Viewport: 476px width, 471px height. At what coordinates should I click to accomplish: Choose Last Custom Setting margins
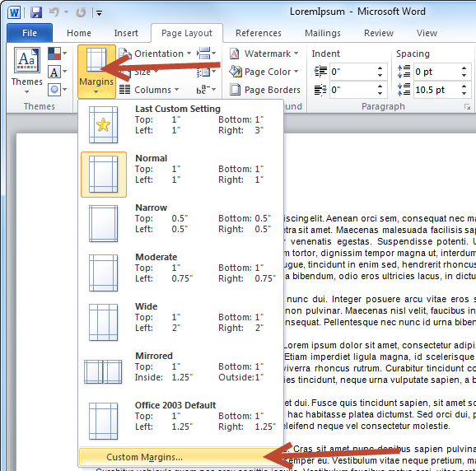[181, 124]
